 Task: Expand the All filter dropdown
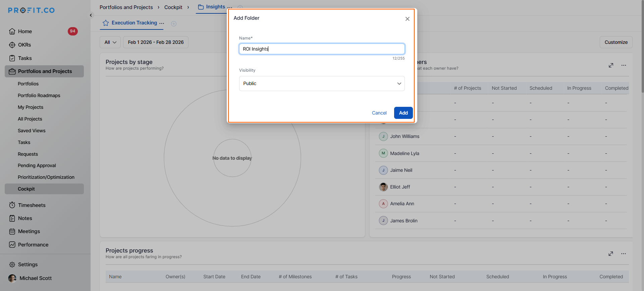point(110,42)
